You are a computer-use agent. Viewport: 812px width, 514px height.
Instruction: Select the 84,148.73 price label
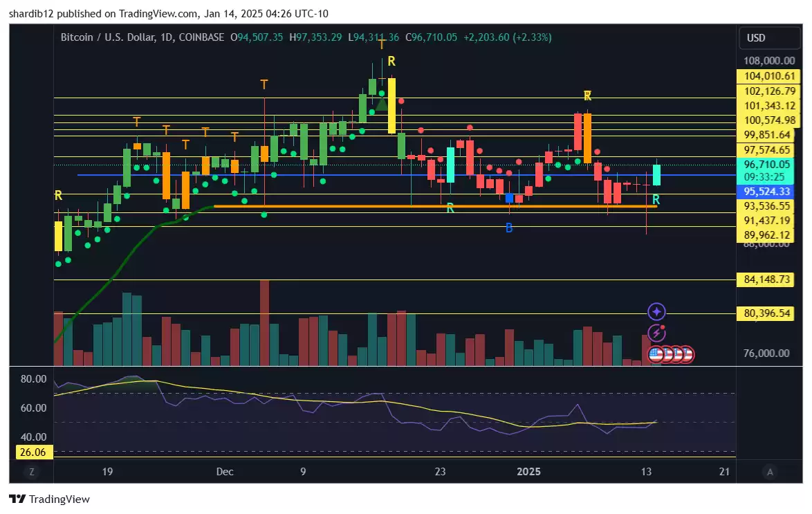[x=766, y=279]
